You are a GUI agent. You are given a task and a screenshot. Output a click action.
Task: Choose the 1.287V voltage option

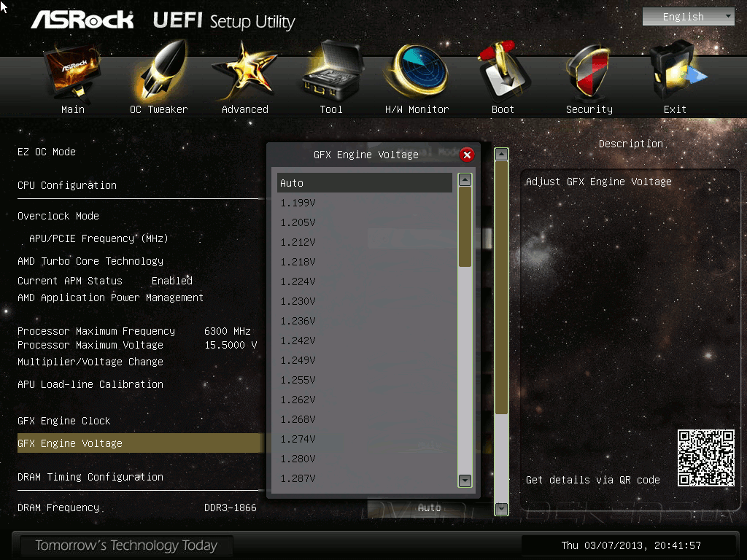point(365,478)
